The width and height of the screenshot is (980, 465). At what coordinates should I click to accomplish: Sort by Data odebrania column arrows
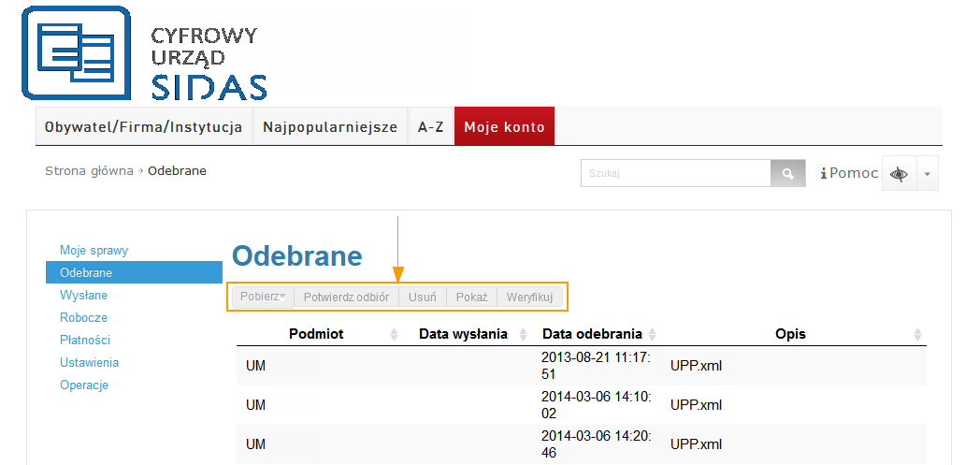[x=652, y=334]
